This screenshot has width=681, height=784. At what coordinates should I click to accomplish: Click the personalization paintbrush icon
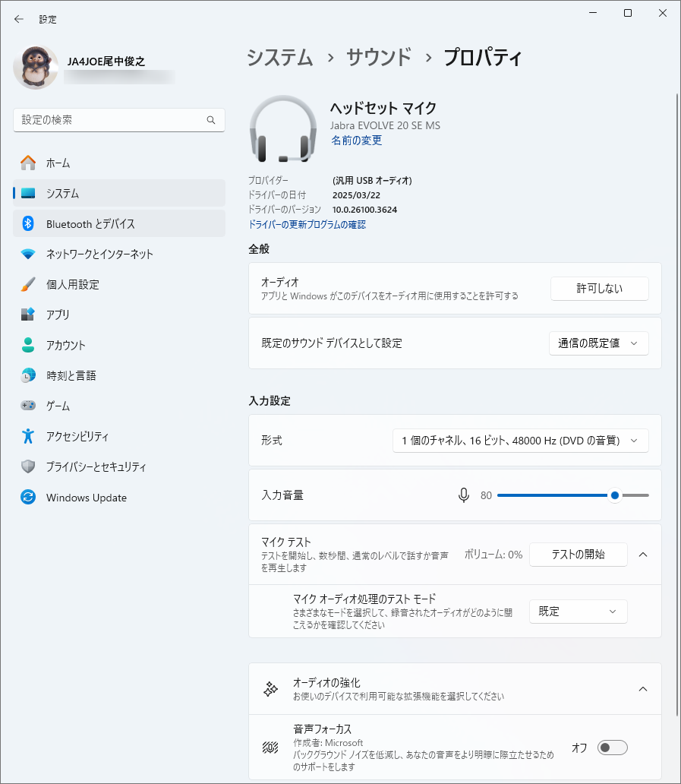click(28, 284)
